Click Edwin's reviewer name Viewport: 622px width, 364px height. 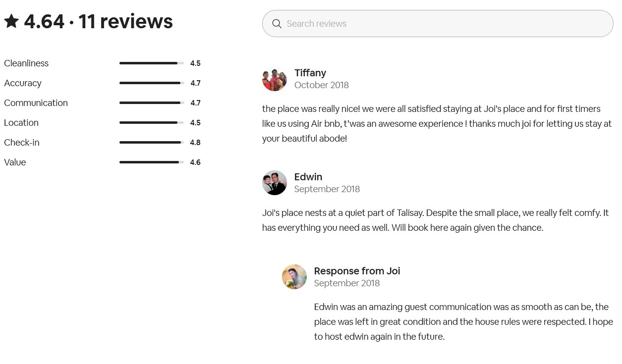[x=308, y=177]
